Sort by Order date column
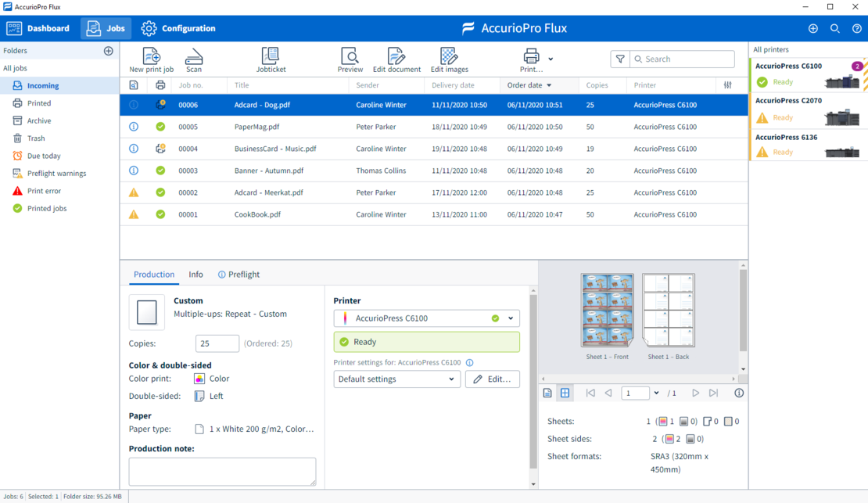Viewport: 868px width, 503px height. tap(529, 85)
